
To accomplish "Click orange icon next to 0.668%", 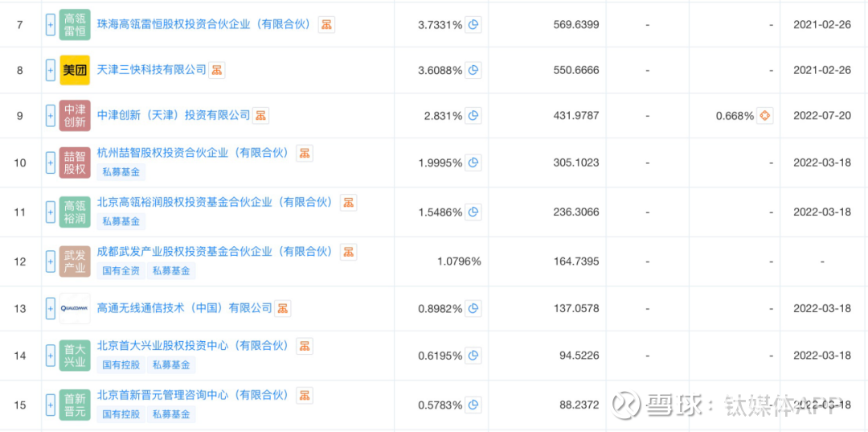I will click(x=765, y=116).
